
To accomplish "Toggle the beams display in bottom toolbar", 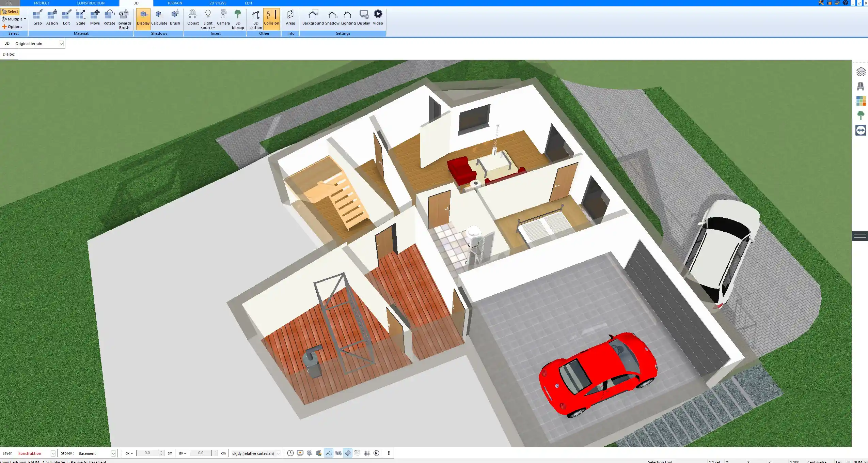I will 338,453.
